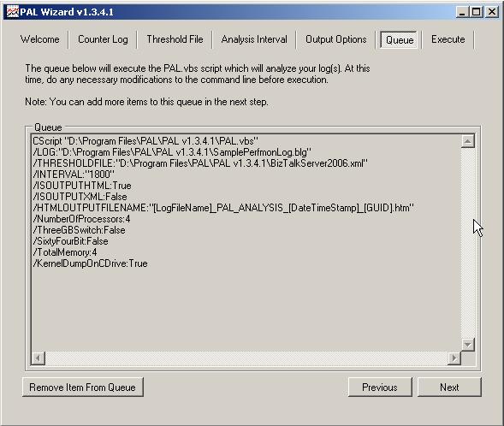The height and width of the screenshot is (426, 504).
Task: Maximize the PAL Wizard window
Action: [x=476, y=12]
